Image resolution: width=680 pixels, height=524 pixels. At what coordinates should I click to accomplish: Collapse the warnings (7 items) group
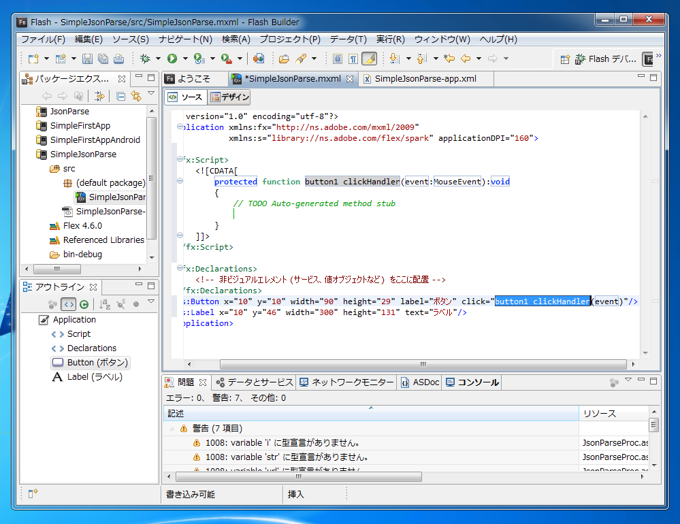(x=172, y=429)
